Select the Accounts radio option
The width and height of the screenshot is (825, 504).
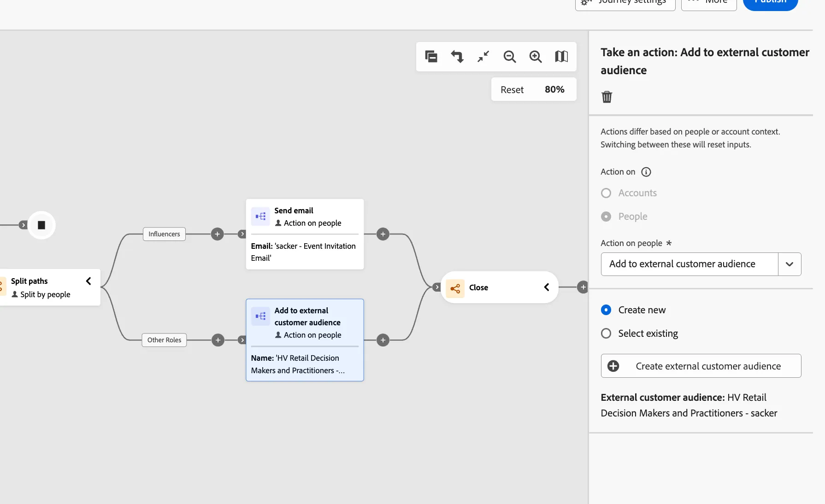point(606,193)
